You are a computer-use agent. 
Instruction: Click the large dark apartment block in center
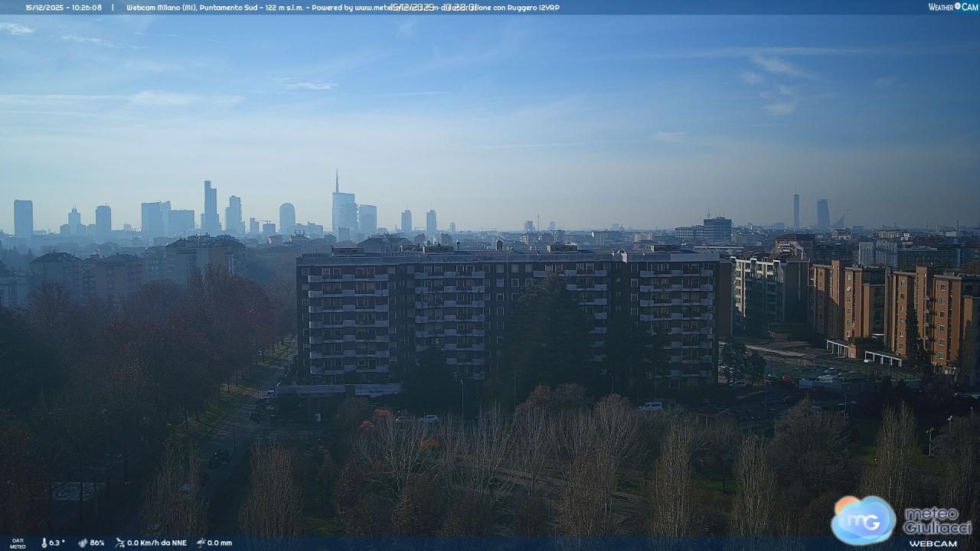coord(505,318)
